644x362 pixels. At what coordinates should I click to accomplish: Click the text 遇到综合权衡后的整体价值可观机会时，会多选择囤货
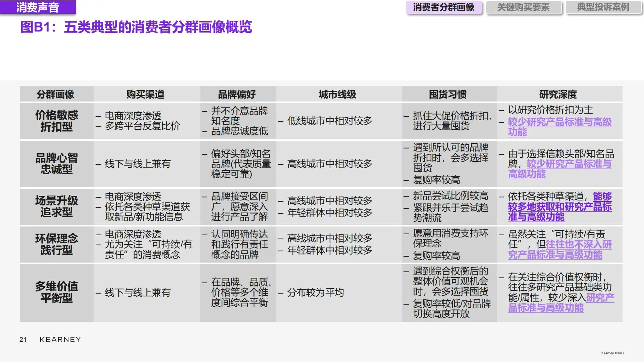click(x=450, y=281)
